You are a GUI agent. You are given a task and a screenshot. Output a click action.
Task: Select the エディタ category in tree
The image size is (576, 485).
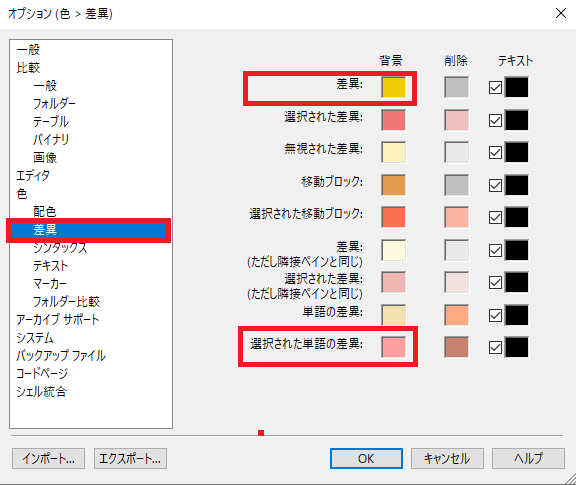[33, 176]
